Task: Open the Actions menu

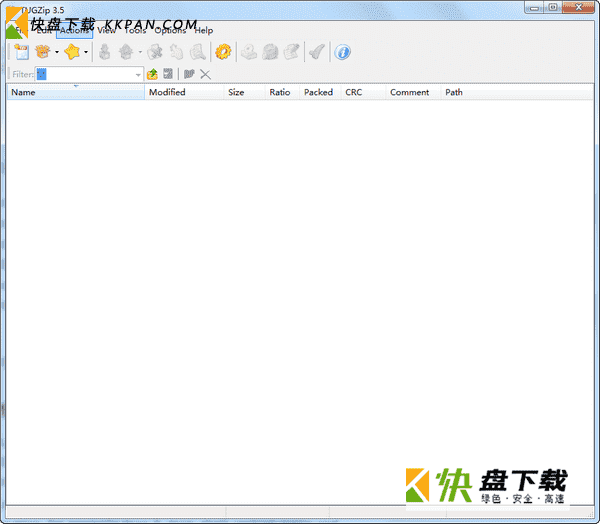Action: (74, 30)
